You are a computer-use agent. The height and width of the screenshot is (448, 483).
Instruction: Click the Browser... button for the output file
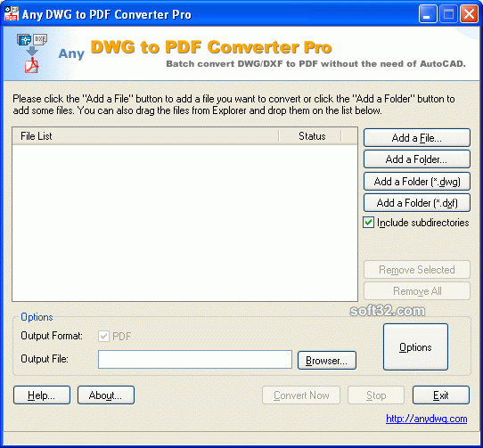pyautogui.click(x=327, y=360)
